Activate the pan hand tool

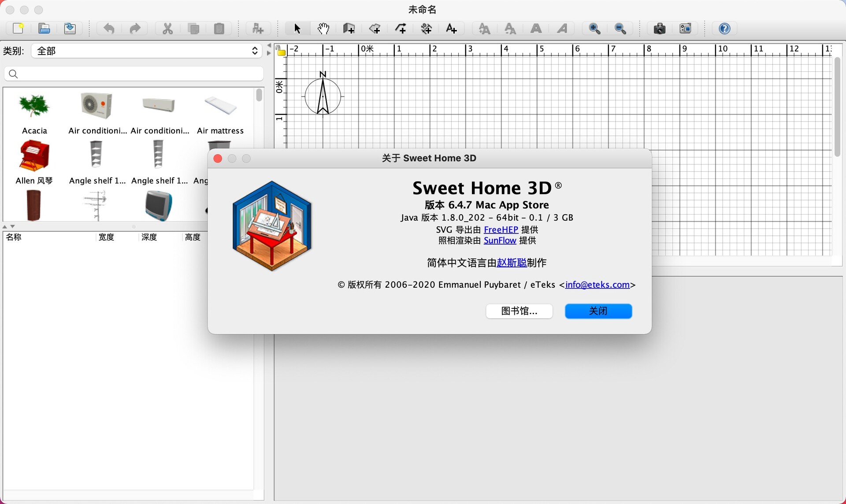[323, 28]
